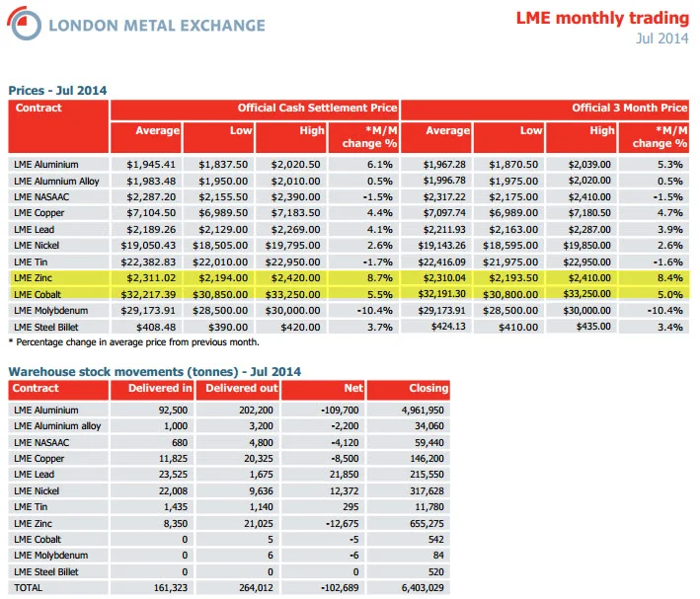This screenshot has height=599, width=700.
Task: Select the 'LME monthly trading' heading
Action: pos(602,18)
